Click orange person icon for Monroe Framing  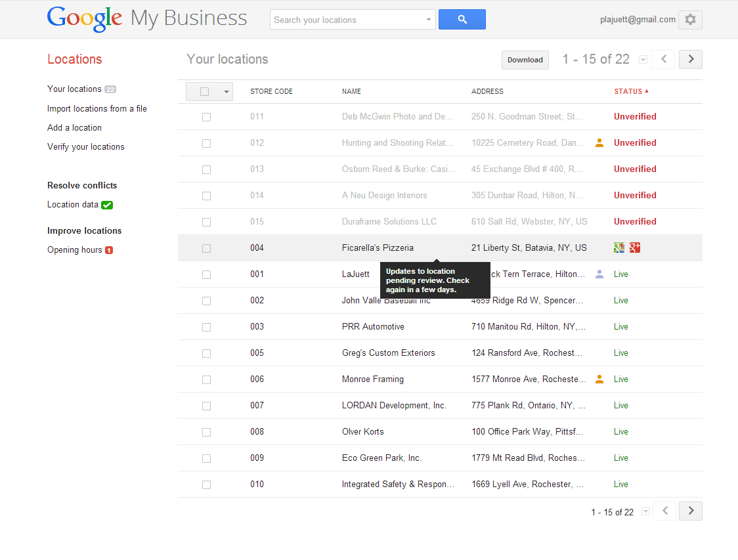click(x=599, y=379)
